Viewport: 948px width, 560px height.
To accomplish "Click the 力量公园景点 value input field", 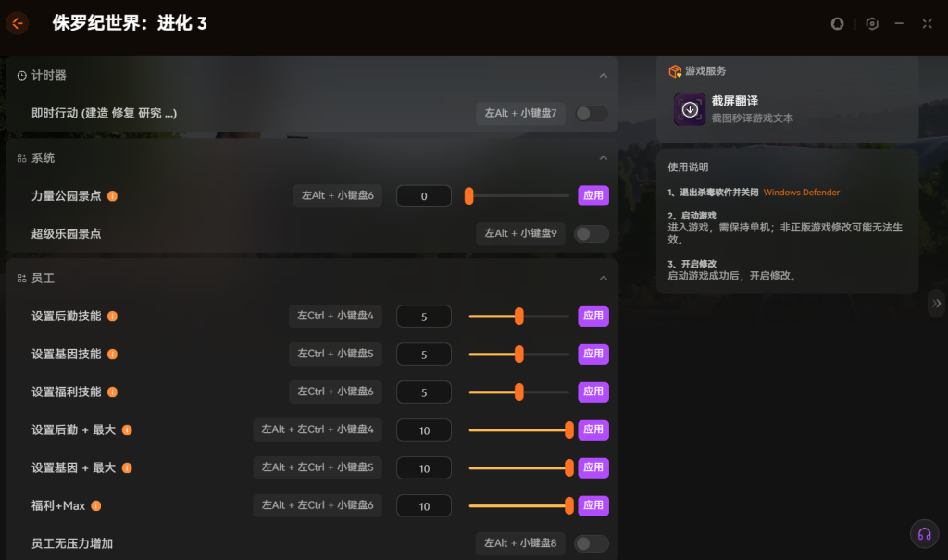I will click(424, 196).
